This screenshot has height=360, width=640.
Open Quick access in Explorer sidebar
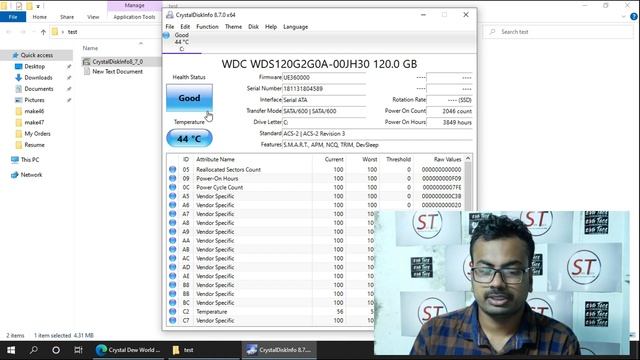click(x=37, y=55)
